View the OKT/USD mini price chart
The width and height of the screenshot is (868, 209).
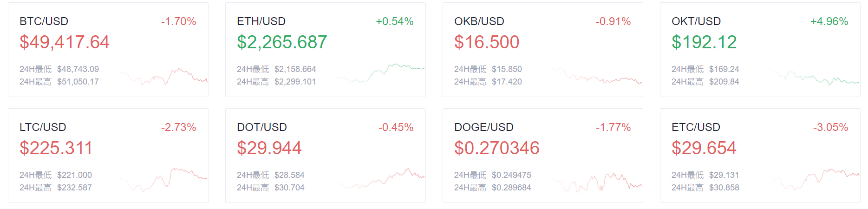(x=813, y=77)
